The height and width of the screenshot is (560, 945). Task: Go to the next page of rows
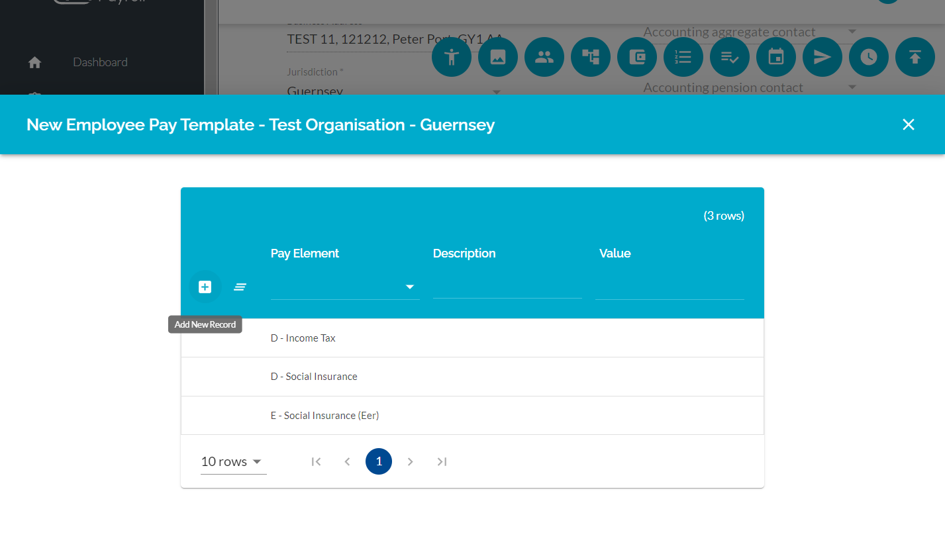[x=411, y=461]
